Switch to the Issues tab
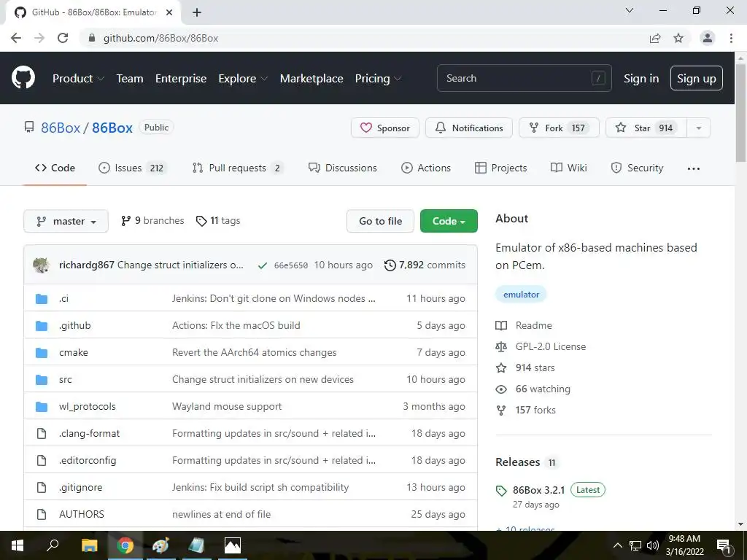Screen dimensions: 747x560 click(x=132, y=168)
